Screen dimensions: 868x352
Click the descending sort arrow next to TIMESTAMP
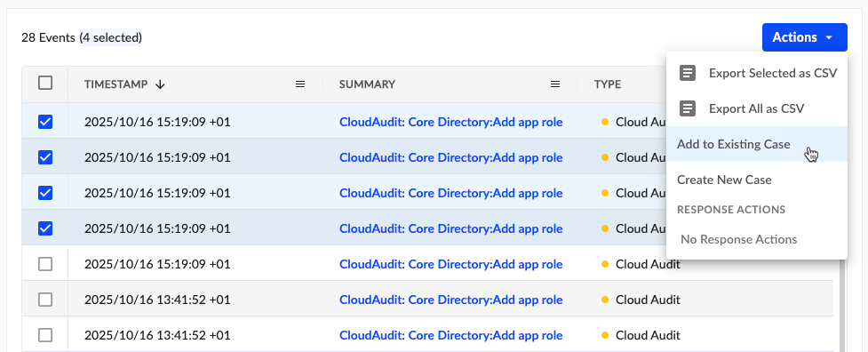160,84
